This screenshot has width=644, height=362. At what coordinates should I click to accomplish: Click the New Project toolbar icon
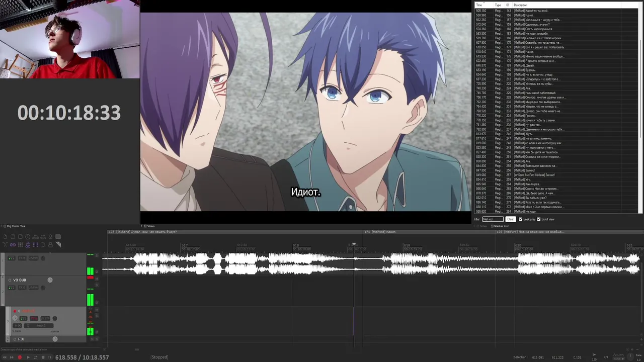click(x=5, y=237)
